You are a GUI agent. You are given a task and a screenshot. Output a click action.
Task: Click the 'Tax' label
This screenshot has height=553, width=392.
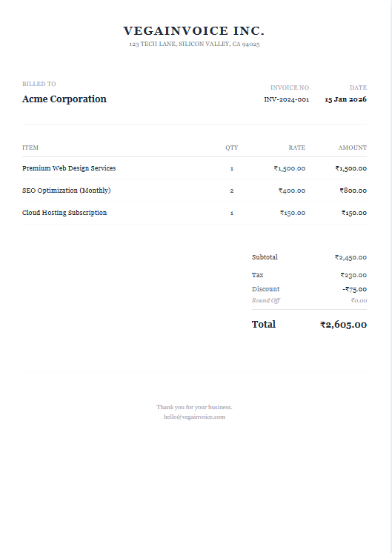(258, 275)
